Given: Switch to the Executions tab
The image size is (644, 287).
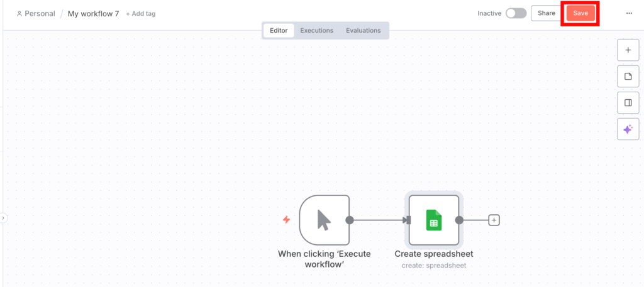Looking at the screenshot, I should (x=316, y=30).
